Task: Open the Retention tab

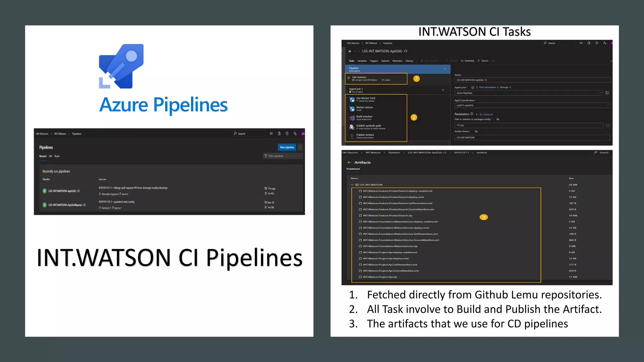Action: click(397, 61)
